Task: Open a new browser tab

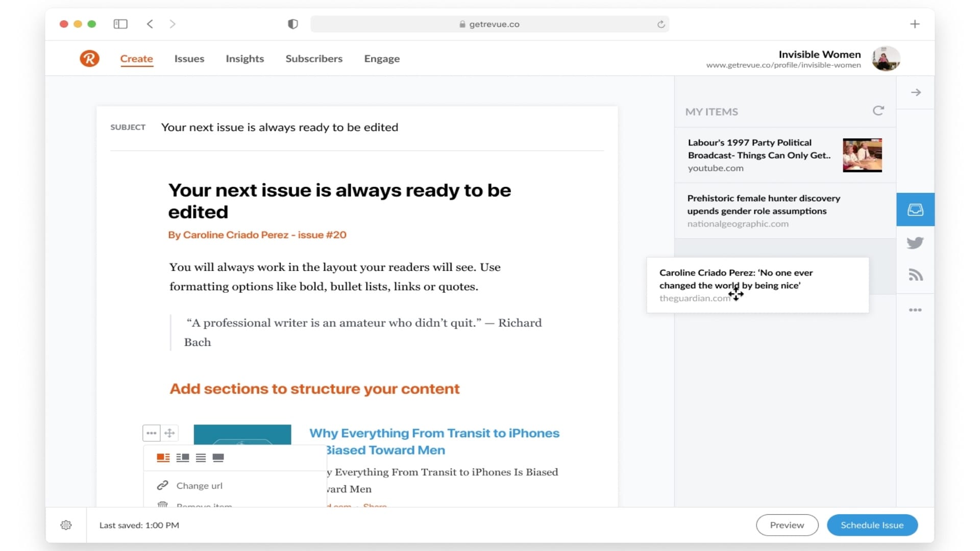Action: pos(915,24)
